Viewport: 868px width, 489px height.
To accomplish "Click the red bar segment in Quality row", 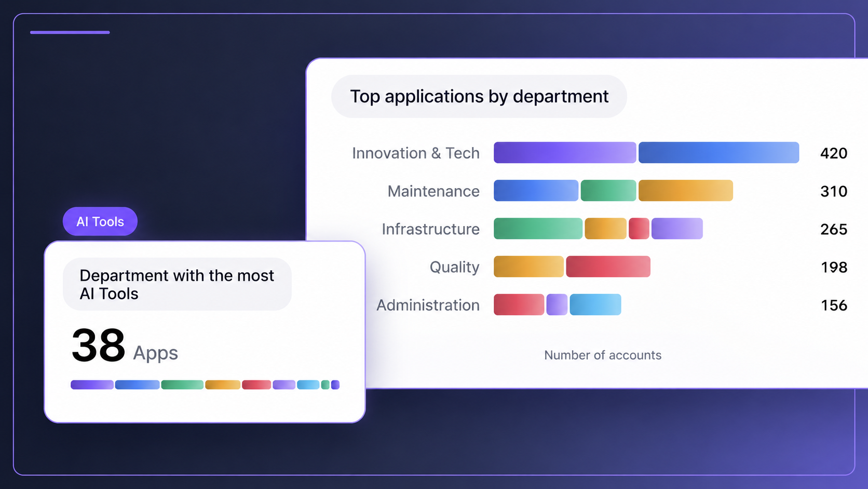I will pos(608,267).
